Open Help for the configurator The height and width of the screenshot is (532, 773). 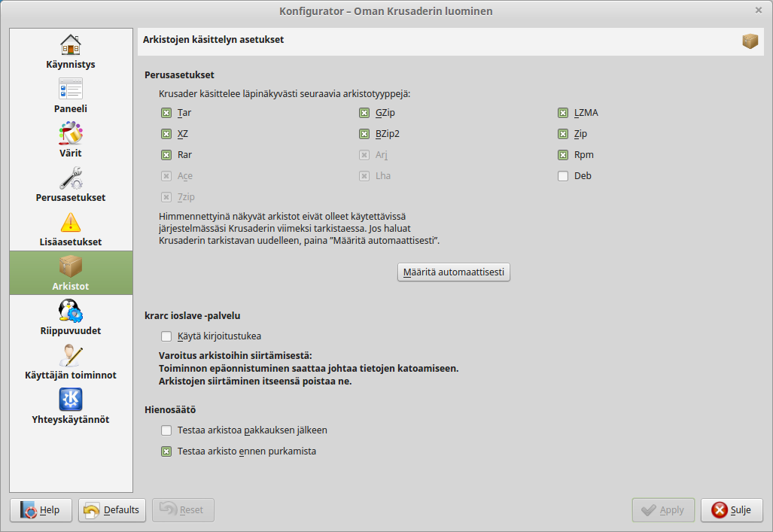pos(41,510)
